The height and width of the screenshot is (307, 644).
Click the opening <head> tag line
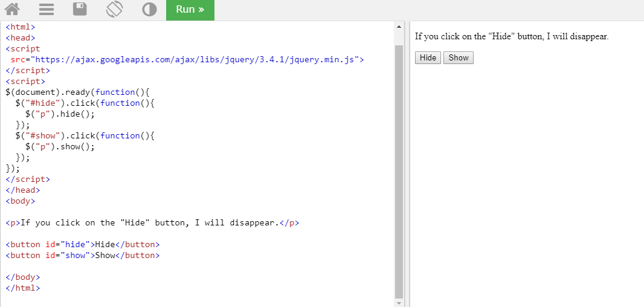click(21, 38)
